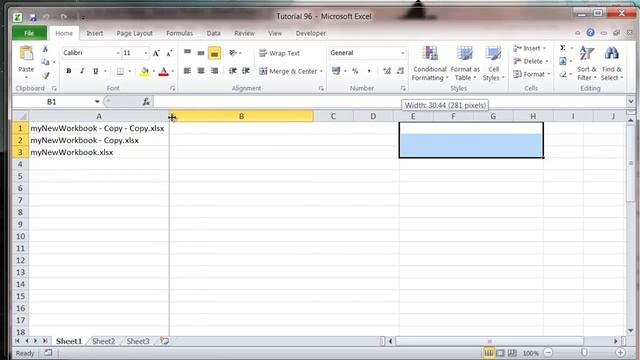Image resolution: width=640 pixels, height=360 pixels.
Task: Switch to the Data tab
Action: tap(213, 33)
